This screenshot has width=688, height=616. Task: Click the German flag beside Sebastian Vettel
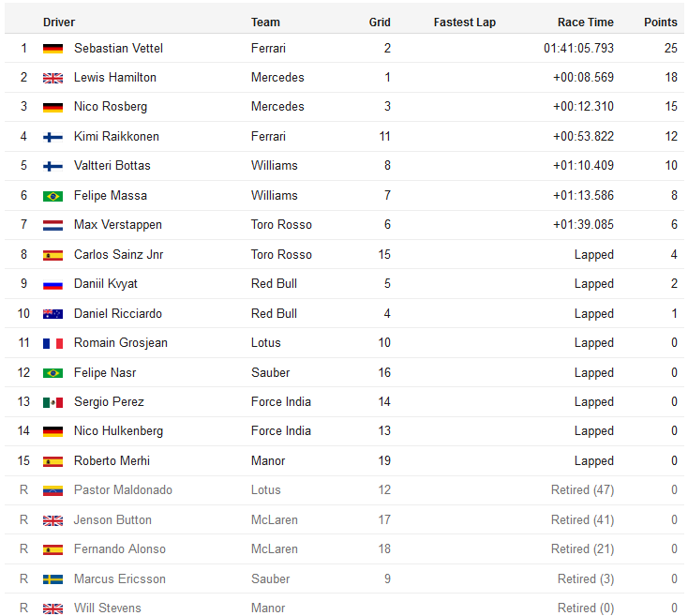52,48
